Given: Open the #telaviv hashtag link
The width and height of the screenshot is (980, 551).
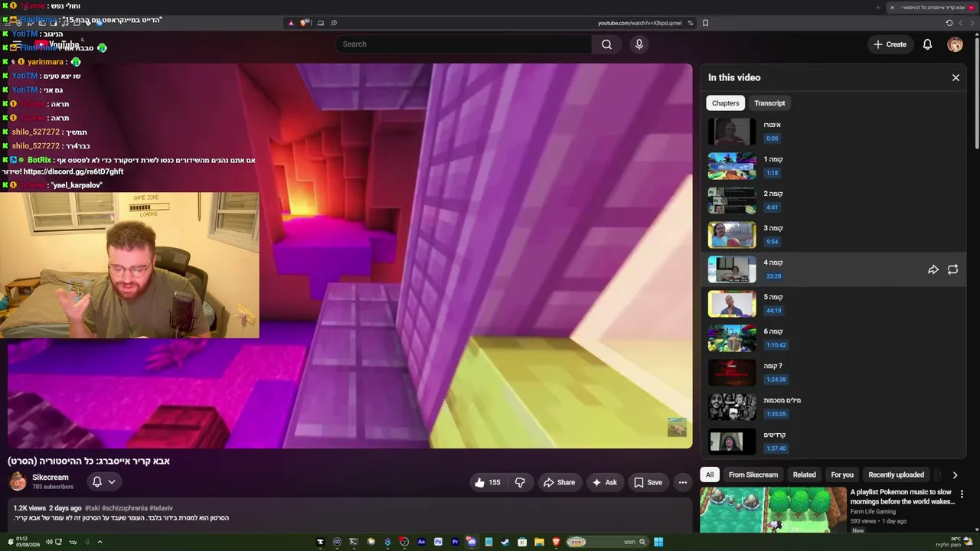Looking at the screenshot, I should pos(161,508).
